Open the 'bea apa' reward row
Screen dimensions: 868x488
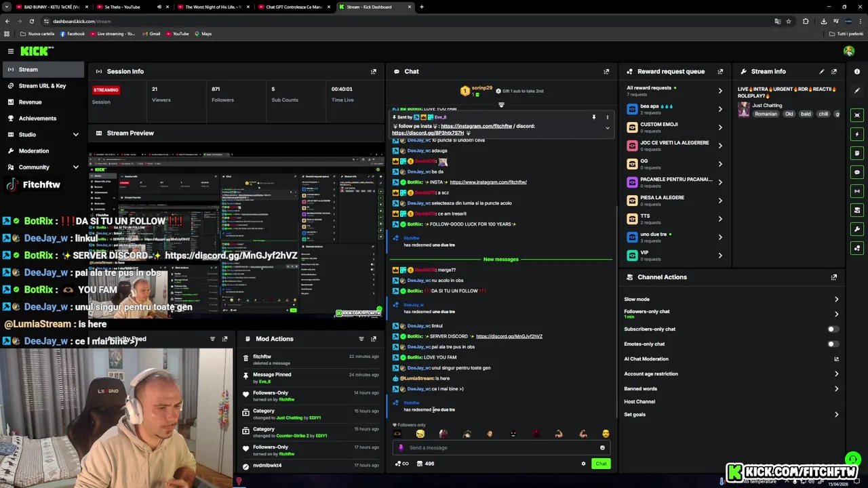tap(675, 108)
